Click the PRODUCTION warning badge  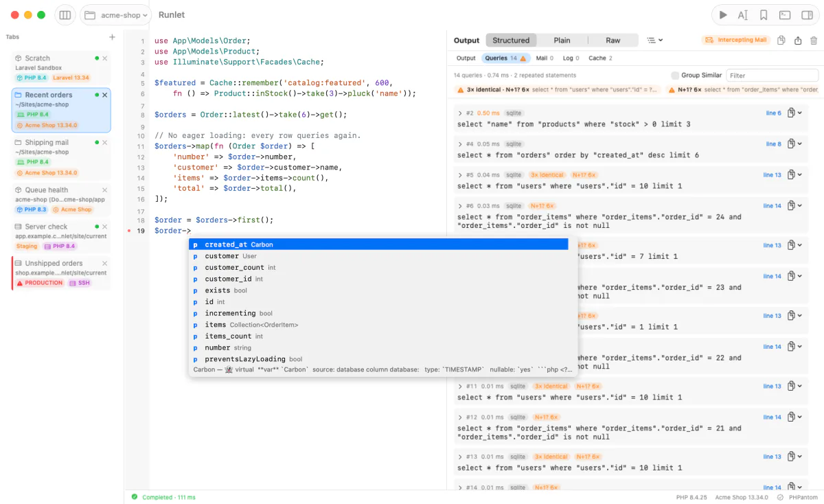pos(40,283)
